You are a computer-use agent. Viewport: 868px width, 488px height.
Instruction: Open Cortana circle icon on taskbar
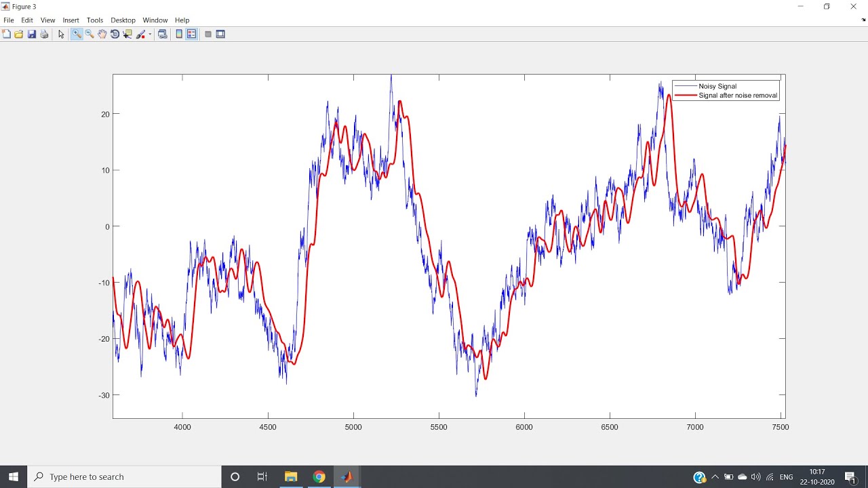(x=235, y=476)
